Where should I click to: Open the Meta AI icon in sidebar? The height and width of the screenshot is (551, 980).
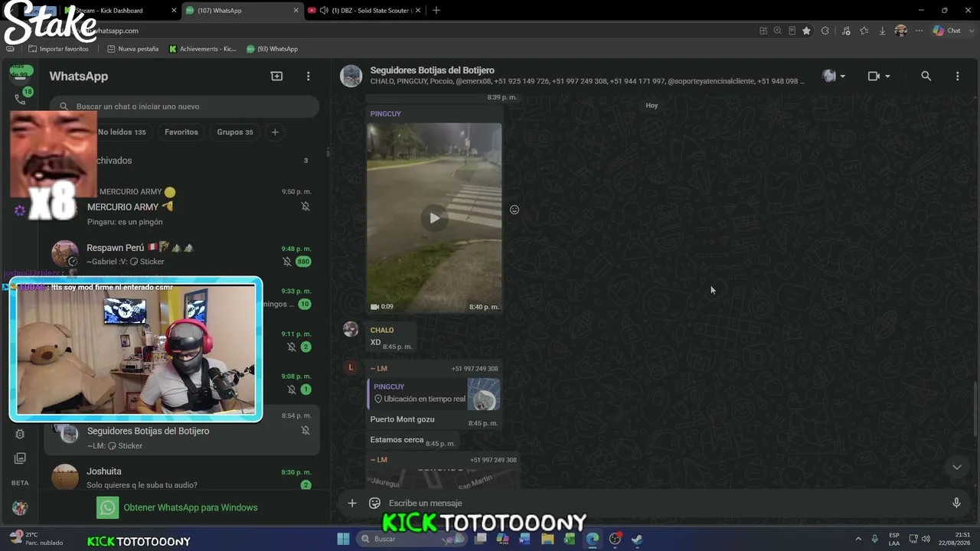pos(20,210)
